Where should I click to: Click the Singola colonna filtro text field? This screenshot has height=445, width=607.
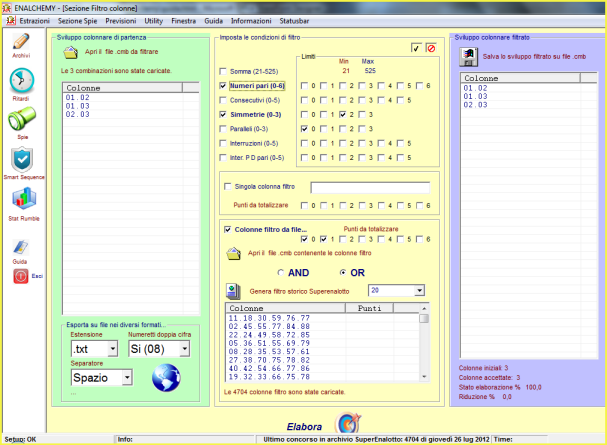pyautogui.click(x=370, y=188)
